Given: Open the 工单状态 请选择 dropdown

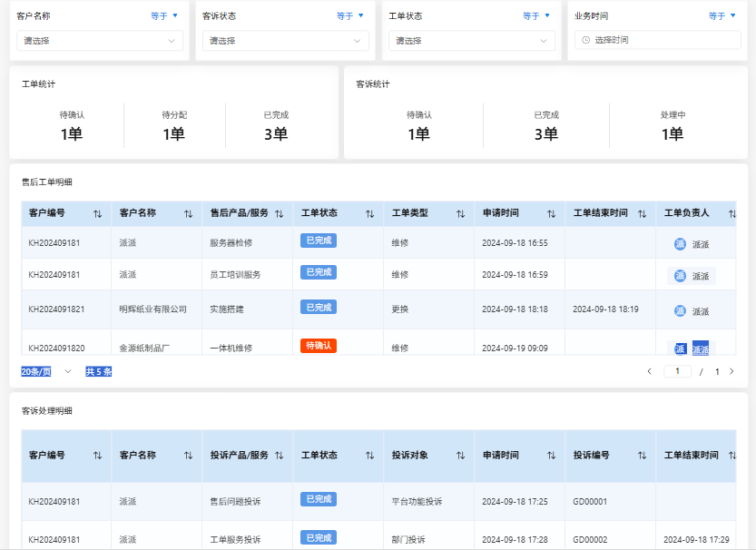Looking at the screenshot, I should pyautogui.click(x=471, y=40).
